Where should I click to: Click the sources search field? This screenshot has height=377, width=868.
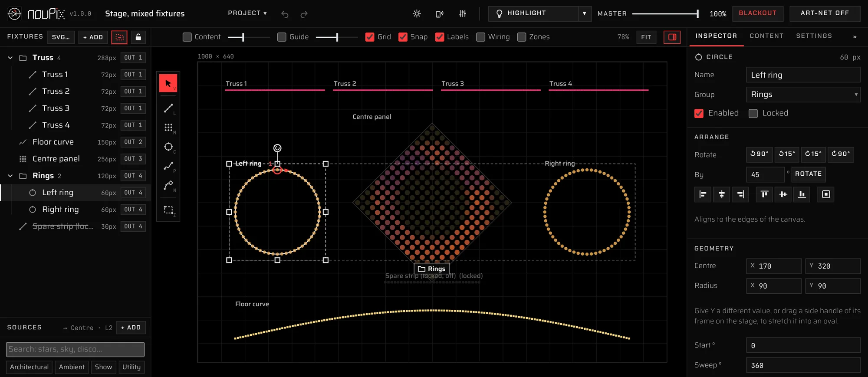(75, 349)
